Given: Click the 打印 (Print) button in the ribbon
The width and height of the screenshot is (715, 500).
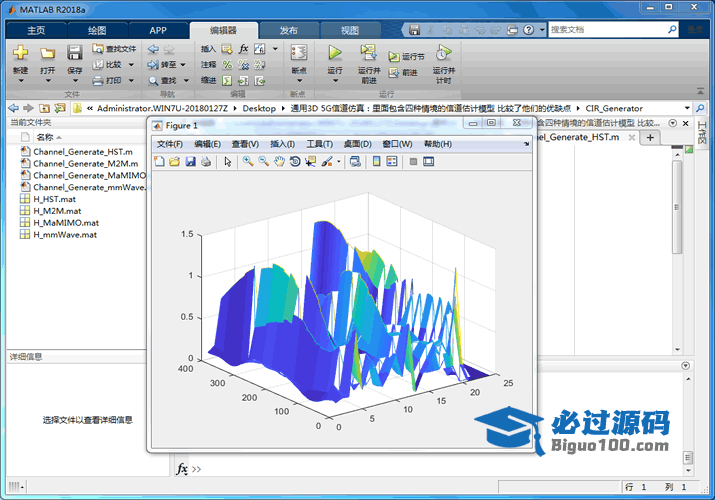Looking at the screenshot, I should pos(108,81).
